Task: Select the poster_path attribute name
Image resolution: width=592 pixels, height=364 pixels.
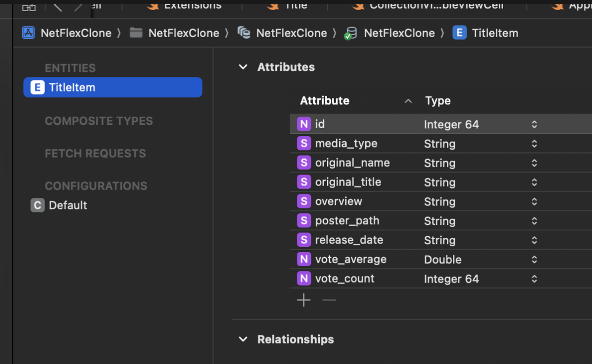Action: (347, 221)
